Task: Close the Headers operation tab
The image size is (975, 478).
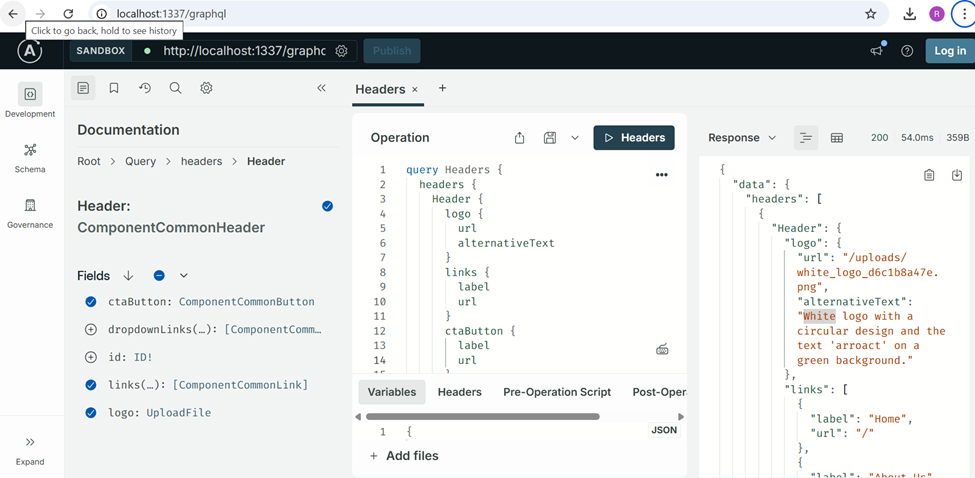Action: [415, 90]
